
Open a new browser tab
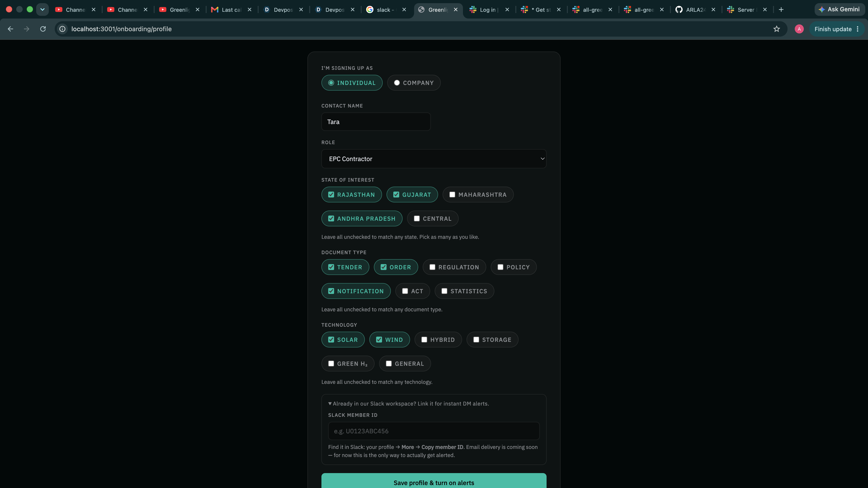click(x=781, y=9)
